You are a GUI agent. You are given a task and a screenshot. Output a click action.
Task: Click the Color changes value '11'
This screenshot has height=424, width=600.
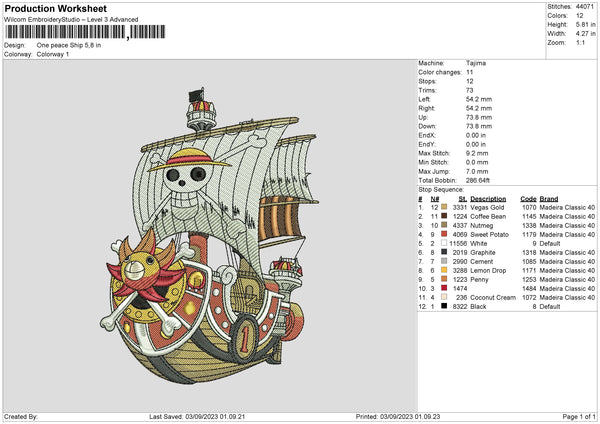(470, 72)
